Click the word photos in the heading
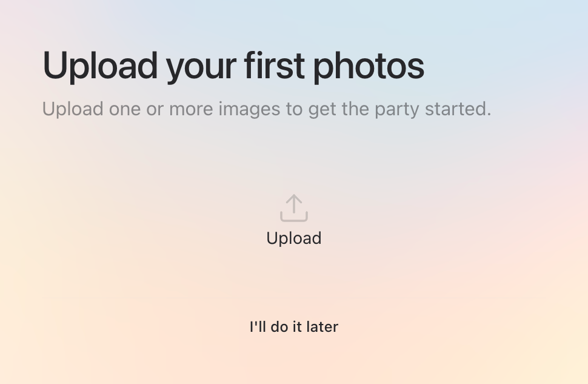Screen dimensions: 588x384 tap(369, 66)
